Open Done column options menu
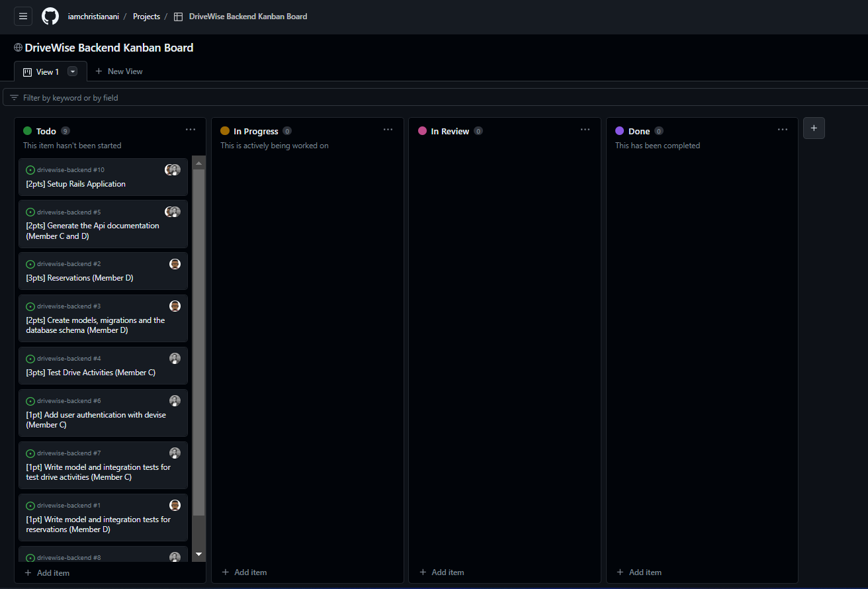The height and width of the screenshot is (589, 868). (783, 130)
